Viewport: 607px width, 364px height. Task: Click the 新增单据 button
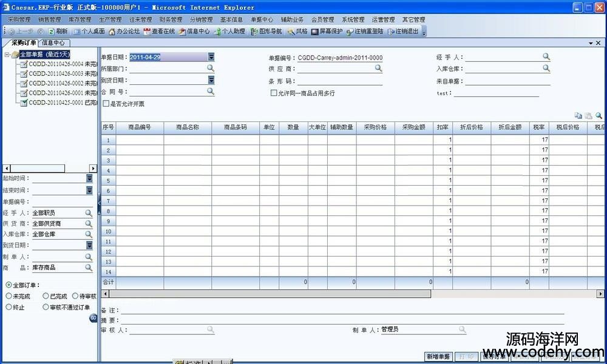coord(438,357)
